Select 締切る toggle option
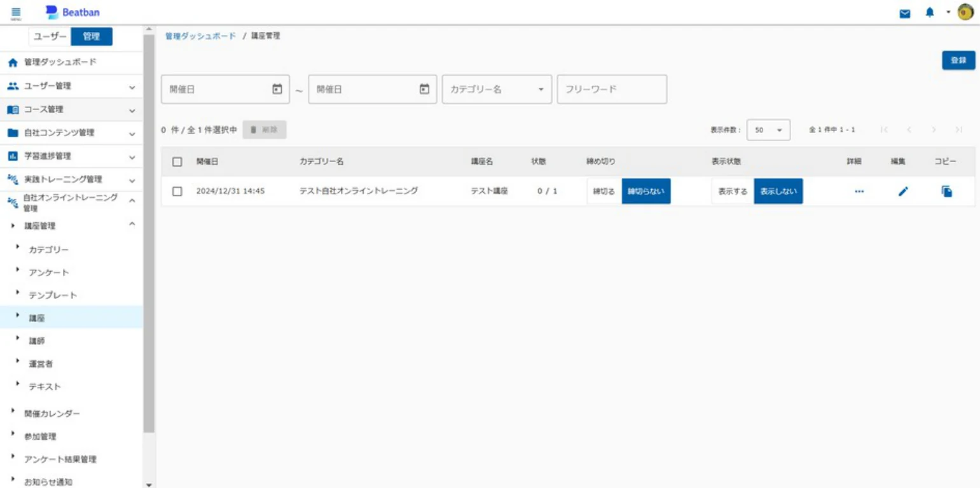 coord(604,192)
